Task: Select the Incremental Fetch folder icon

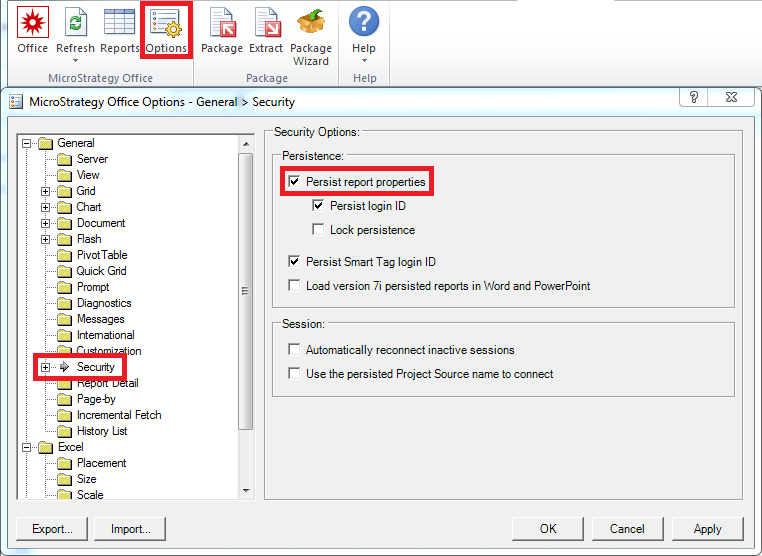Action: (x=64, y=416)
